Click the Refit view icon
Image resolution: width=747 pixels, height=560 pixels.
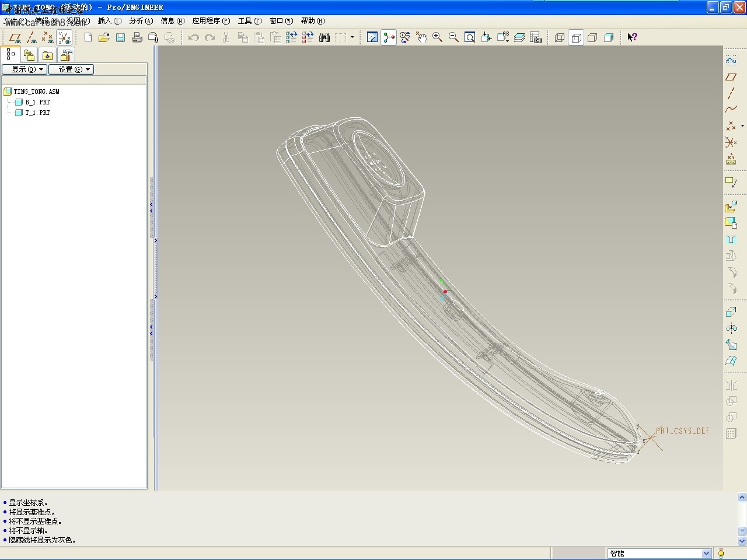(470, 37)
